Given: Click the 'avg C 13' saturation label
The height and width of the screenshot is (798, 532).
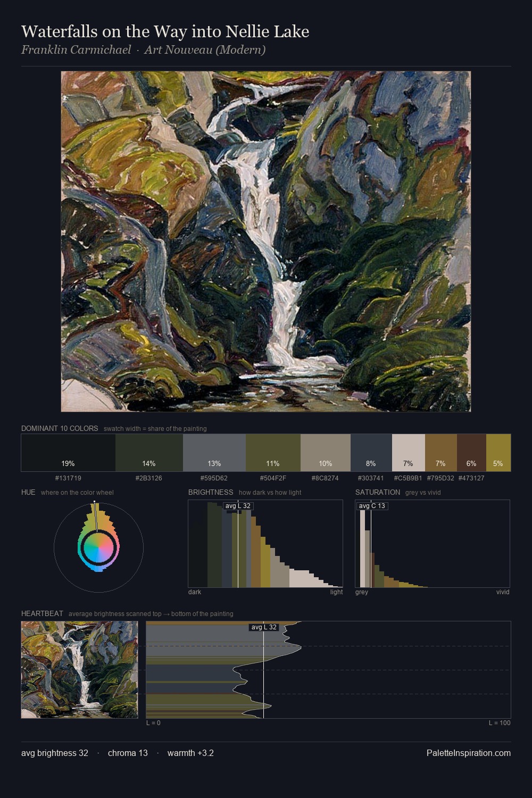Looking at the screenshot, I should 372,506.
